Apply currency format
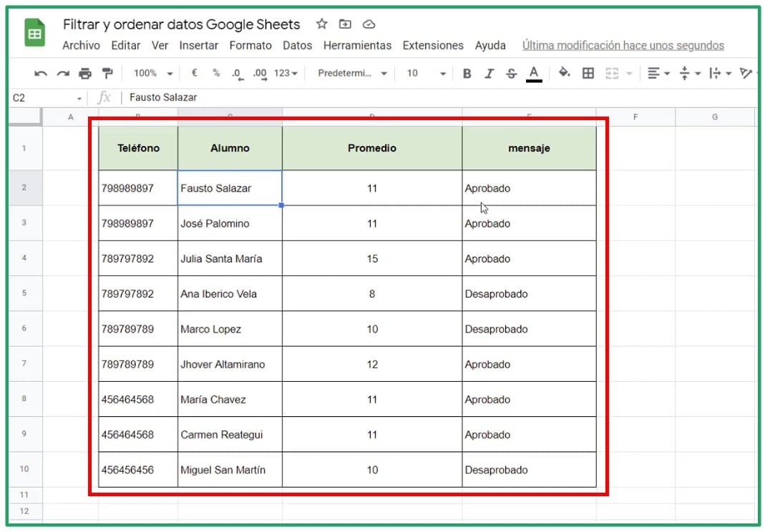Screen dimensions: 765x532 (193, 73)
